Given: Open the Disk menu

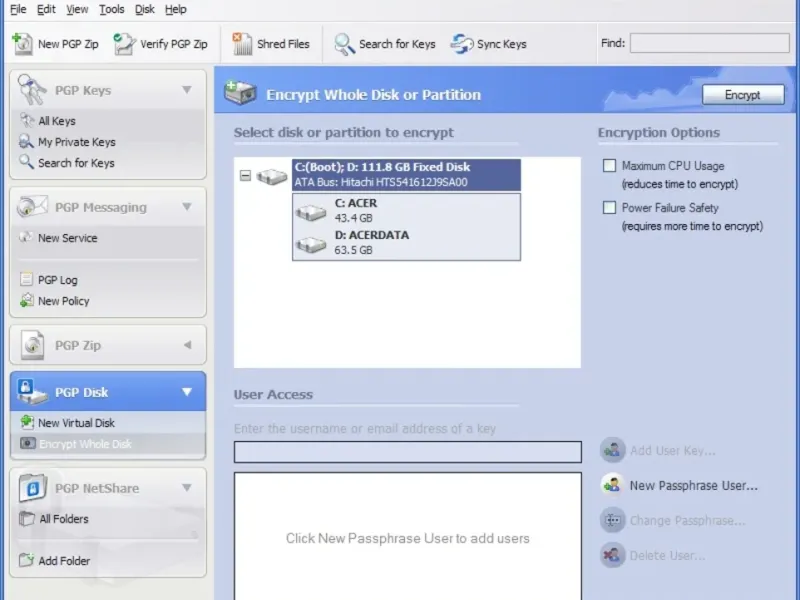Looking at the screenshot, I should (144, 9).
